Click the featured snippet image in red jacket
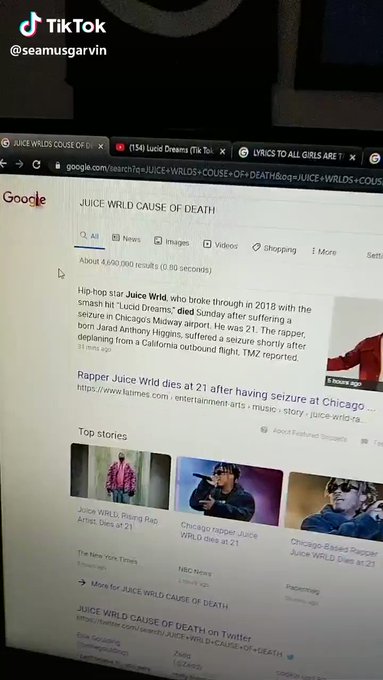 click(355, 344)
